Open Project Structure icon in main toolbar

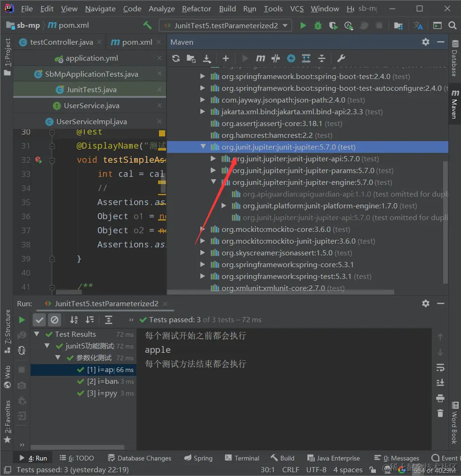398,25
